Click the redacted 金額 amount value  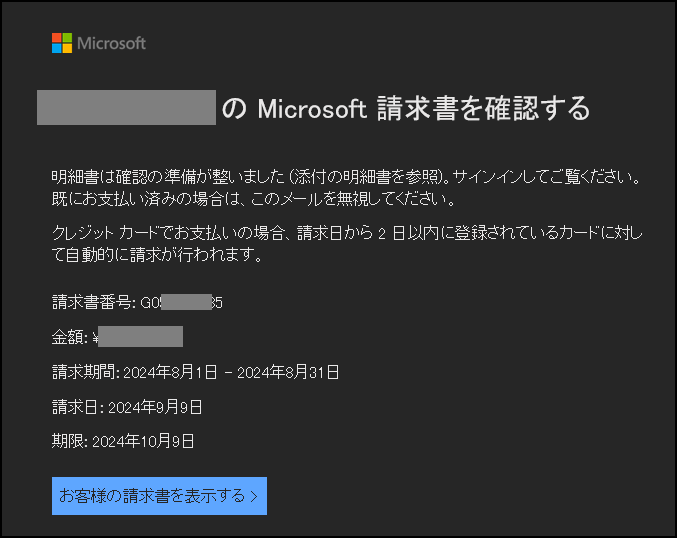[x=140, y=337]
